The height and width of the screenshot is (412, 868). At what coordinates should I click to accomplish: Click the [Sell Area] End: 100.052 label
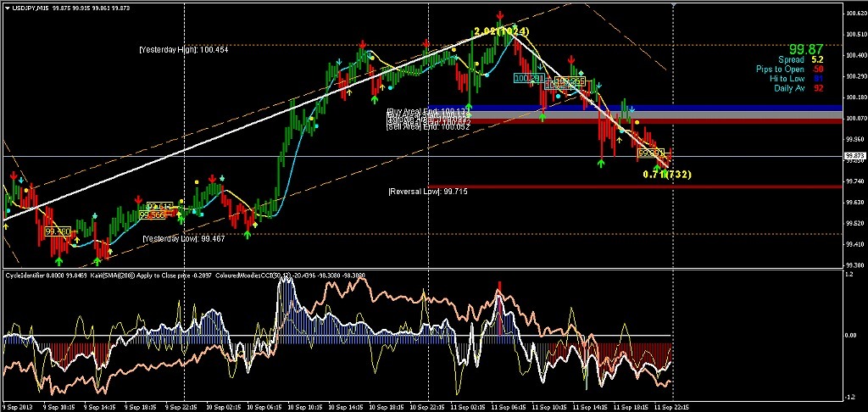click(428, 127)
